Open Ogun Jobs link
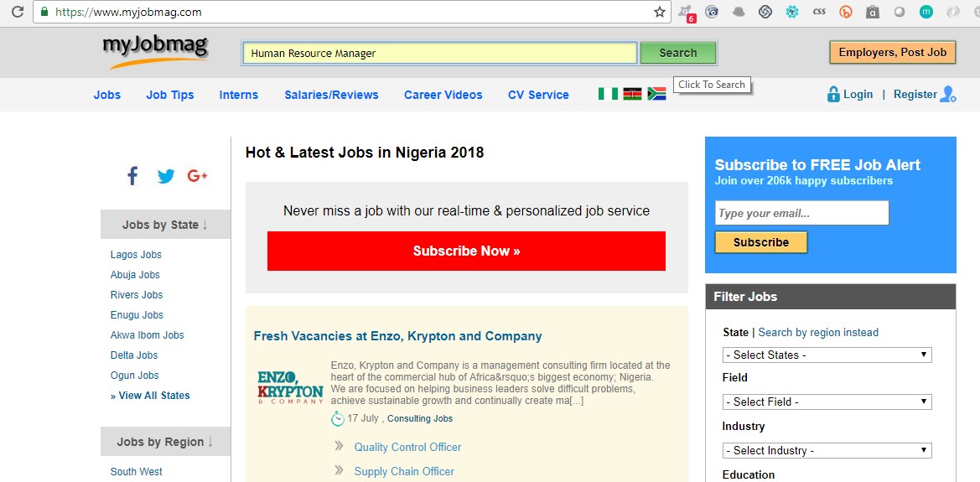Image resolution: width=980 pixels, height=482 pixels. 134,375
